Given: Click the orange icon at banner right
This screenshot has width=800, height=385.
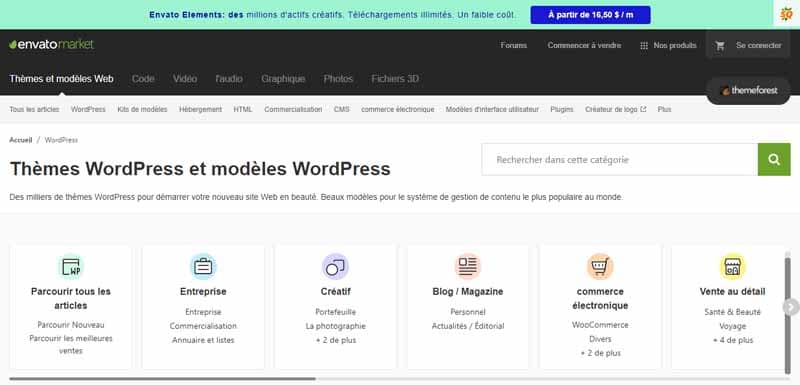Looking at the screenshot, I should [x=786, y=14].
